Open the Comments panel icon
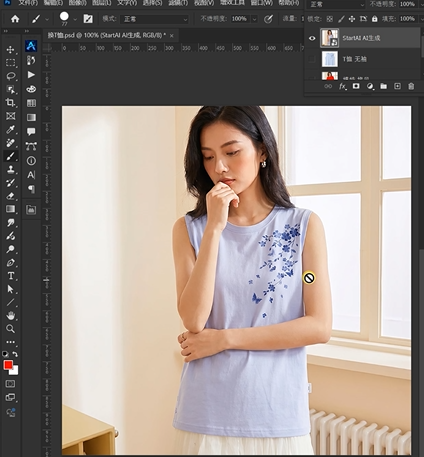The width and height of the screenshot is (424, 457). point(31,132)
